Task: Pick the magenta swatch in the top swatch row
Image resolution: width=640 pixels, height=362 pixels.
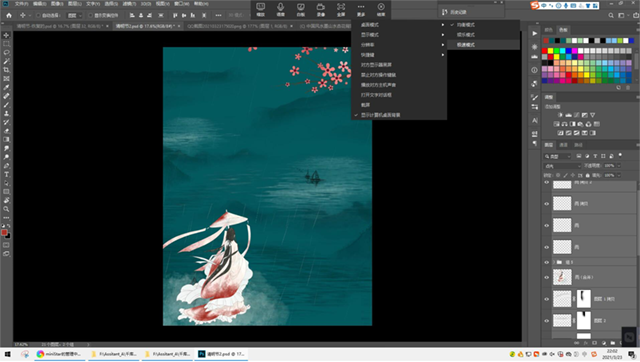Action: pos(574,51)
